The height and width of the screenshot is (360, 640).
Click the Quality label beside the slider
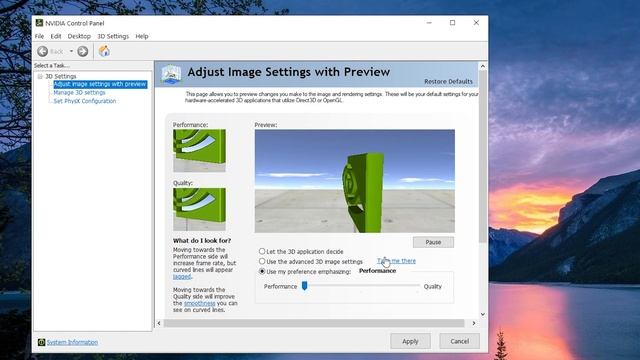coord(432,287)
